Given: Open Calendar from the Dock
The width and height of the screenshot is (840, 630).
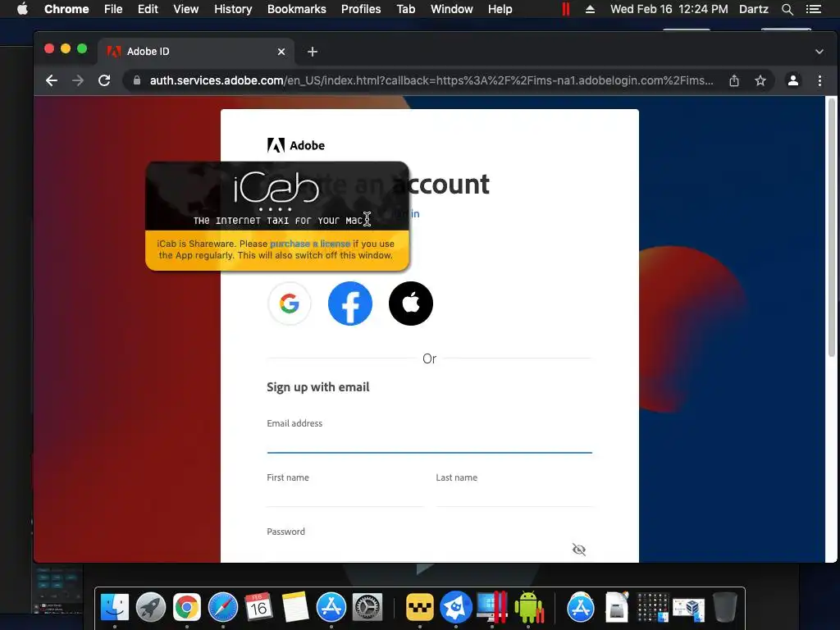Looking at the screenshot, I should [258, 607].
